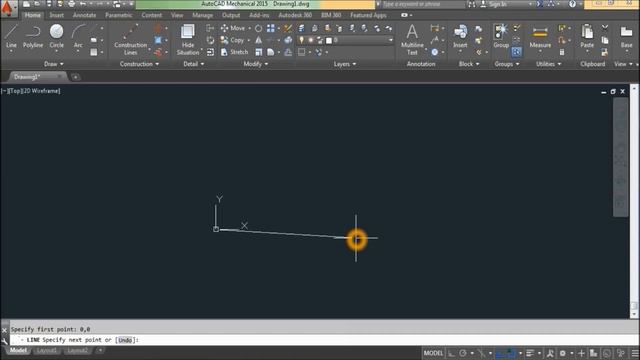Click the Undo arrow in quick access toolbar

coord(83,4)
